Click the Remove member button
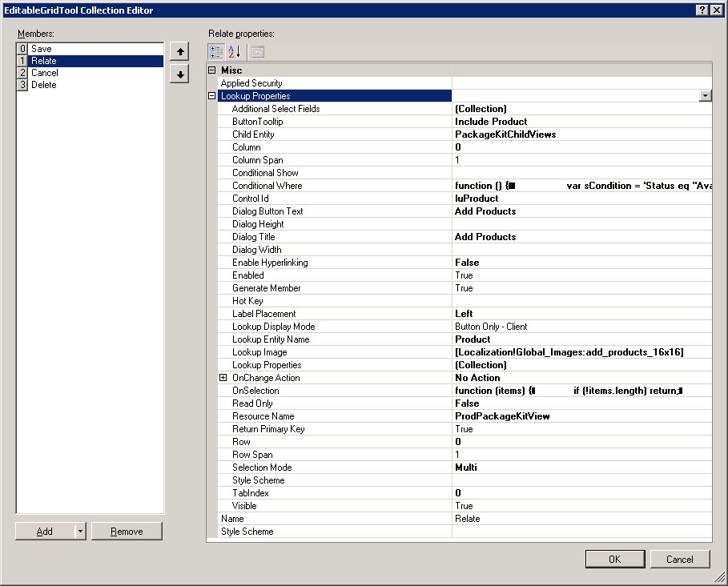Image resolution: width=728 pixels, height=586 pixels. 127,532
